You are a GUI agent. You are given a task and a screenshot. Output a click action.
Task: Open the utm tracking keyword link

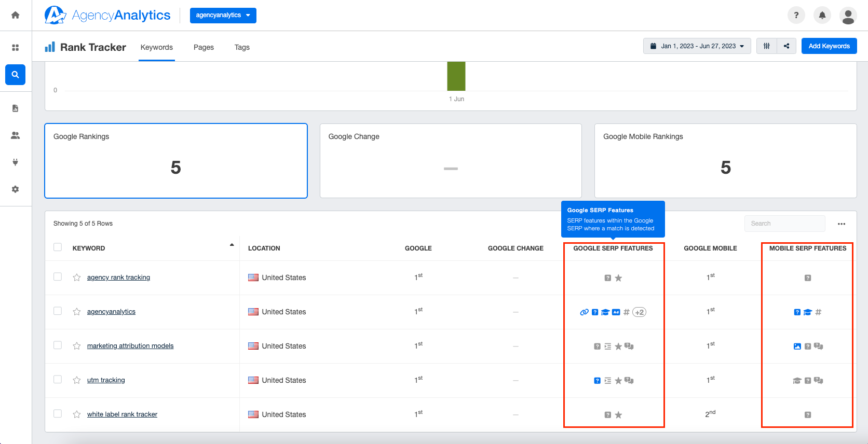(106, 380)
